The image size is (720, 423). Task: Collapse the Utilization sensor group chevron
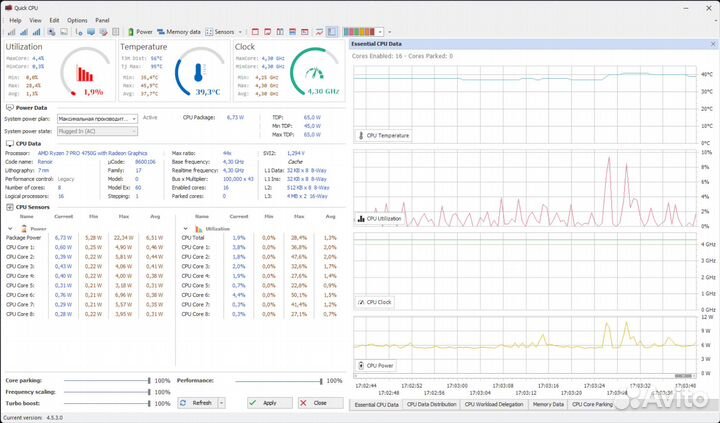coord(186,229)
